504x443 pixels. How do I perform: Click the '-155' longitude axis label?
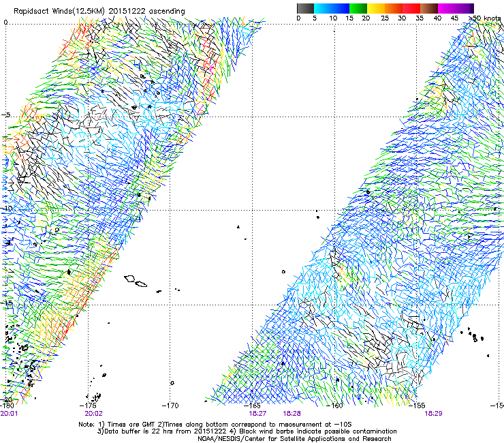(417, 406)
